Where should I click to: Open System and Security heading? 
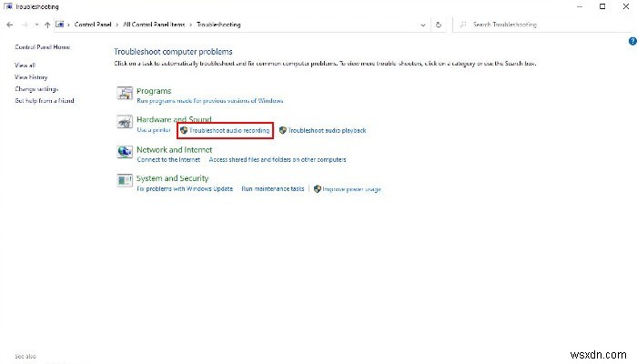172,178
